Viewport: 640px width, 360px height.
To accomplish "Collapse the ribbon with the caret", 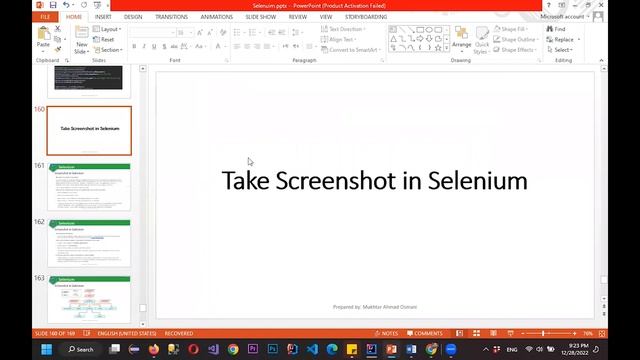I will tap(601, 60).
